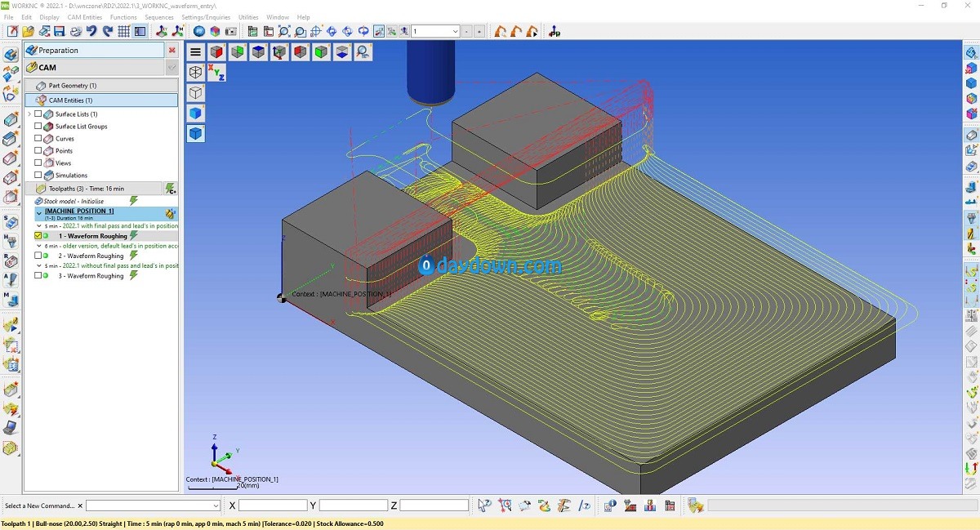Open the Settings/Enquiries menu

click(204, 17)
